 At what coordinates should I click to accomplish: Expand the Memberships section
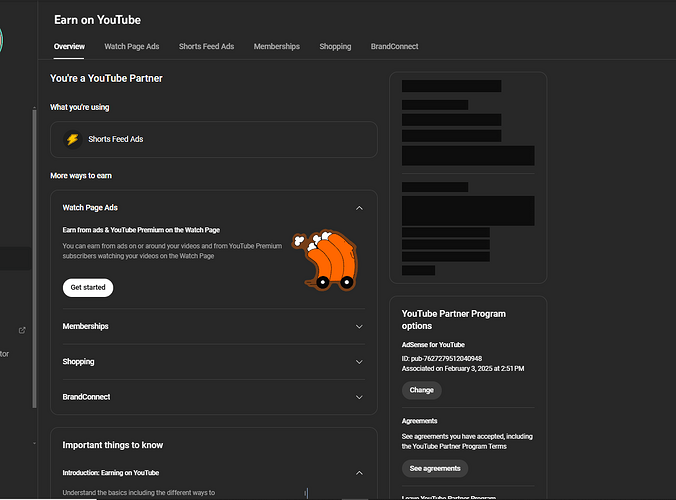point(359,326)
